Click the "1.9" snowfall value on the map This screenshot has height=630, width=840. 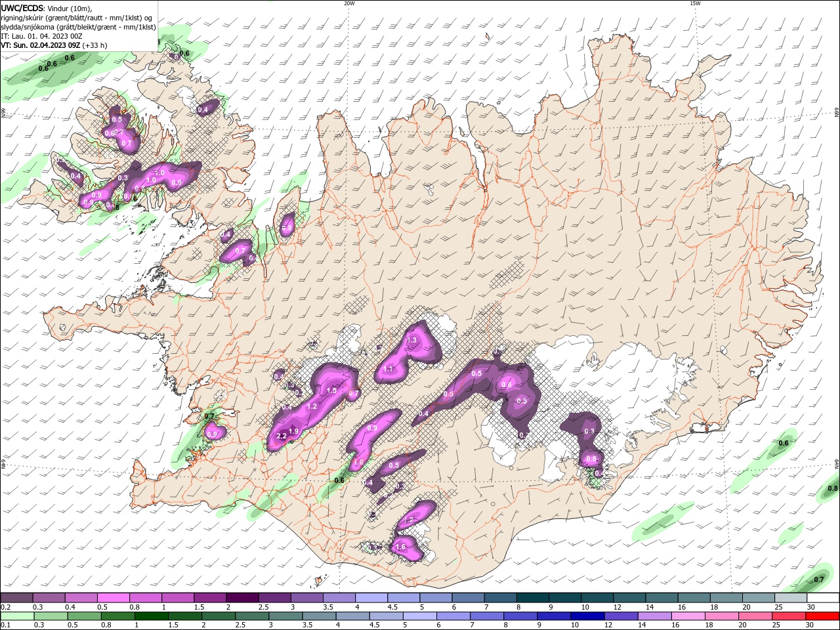pyautogui.click(x=294, y=431)
